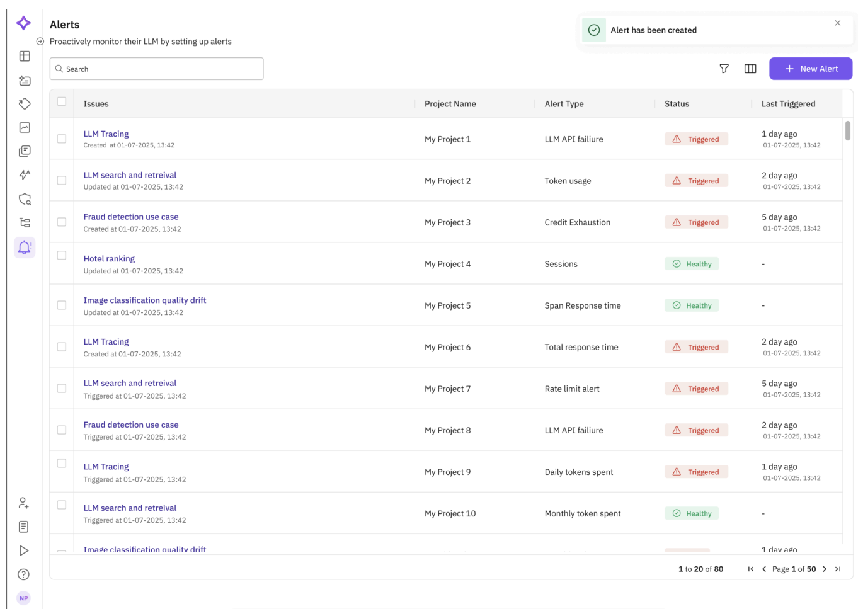Open the analytics chart icon in sidebar
The height and width of the screenshot is (616, 863).
pos(24,127)
